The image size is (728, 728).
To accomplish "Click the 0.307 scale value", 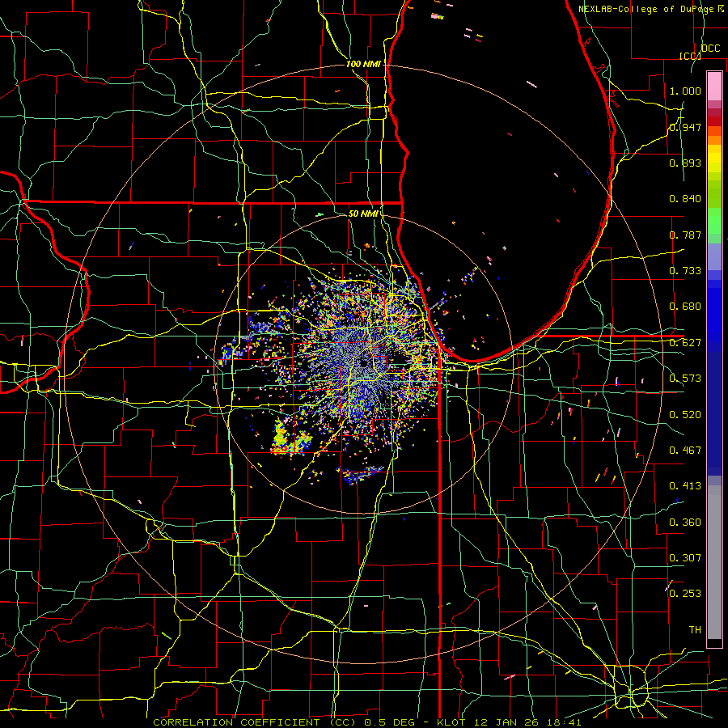I will point(685,558).
